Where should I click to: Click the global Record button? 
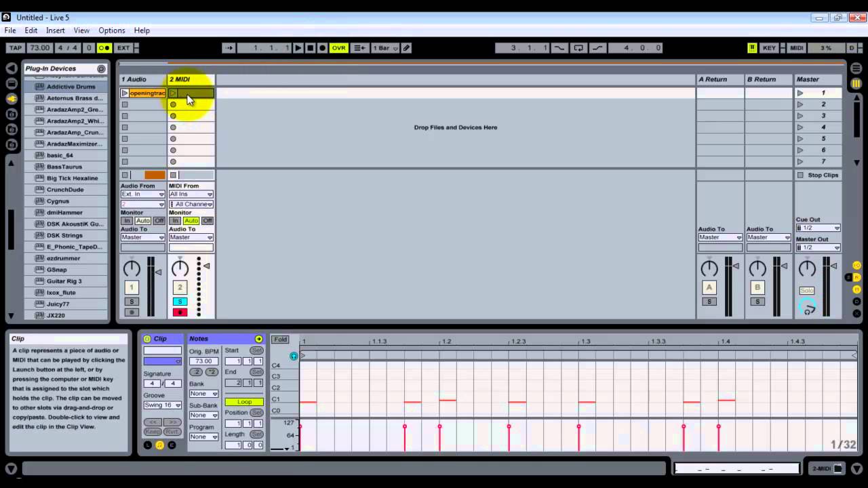[x=322, y=48]
